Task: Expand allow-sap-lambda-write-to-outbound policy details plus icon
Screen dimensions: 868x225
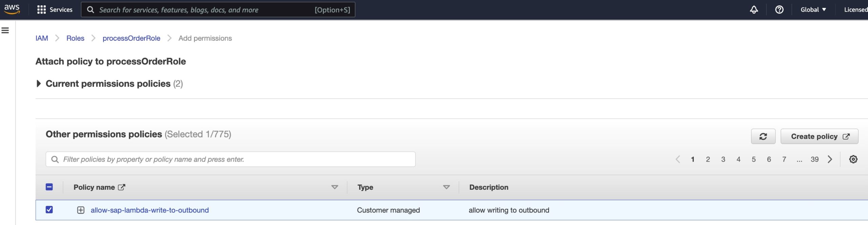Action: click(81, 210)
